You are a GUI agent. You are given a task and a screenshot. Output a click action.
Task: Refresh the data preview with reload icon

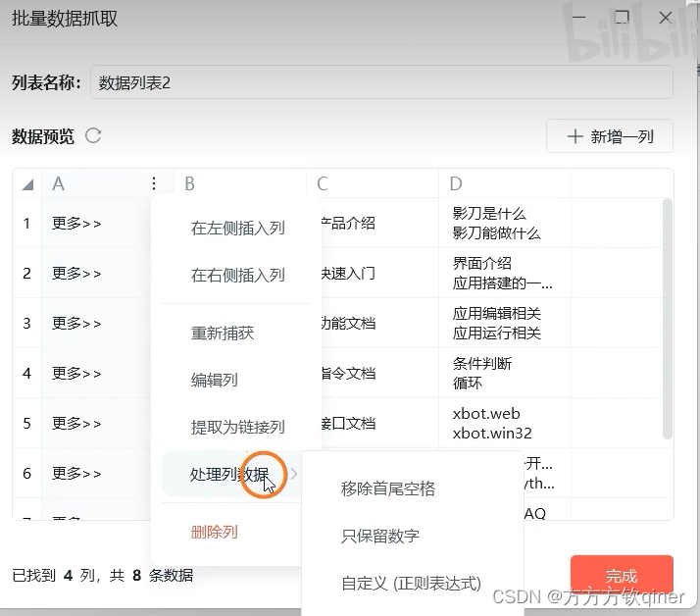pyautogui.click(x=93, y=135)
